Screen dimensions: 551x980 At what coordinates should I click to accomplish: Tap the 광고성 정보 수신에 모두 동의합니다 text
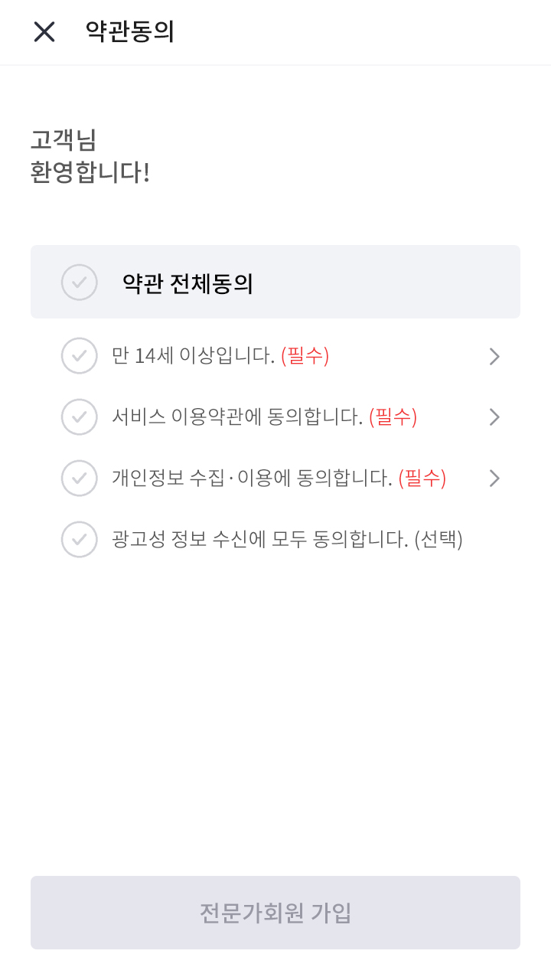tap(260, 540)
